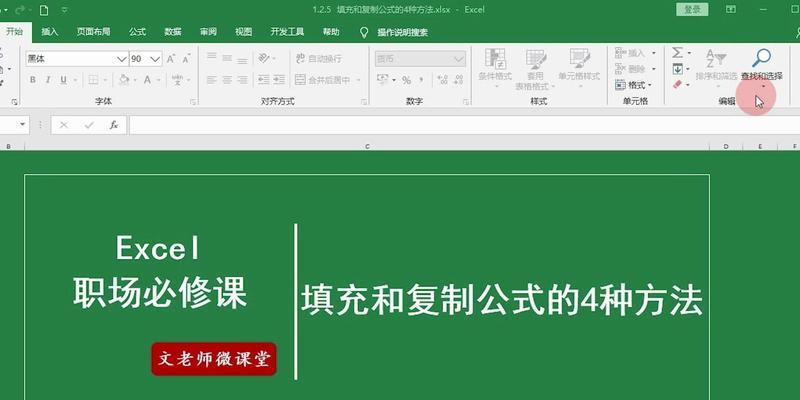This screenshot has height=400, width=800.
Task: Open the View tab (视图)
Action: click(243, 32)
